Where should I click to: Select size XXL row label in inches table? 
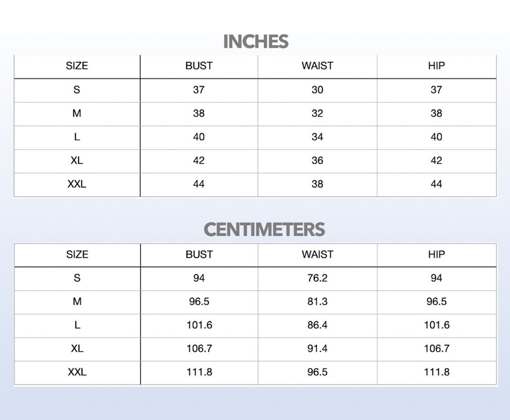pos(77,184)
